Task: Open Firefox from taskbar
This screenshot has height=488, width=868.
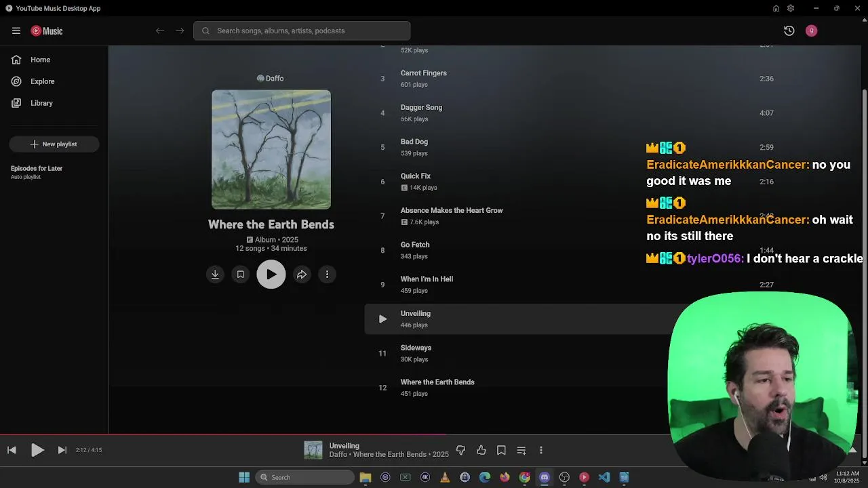Action: [505, 477]
